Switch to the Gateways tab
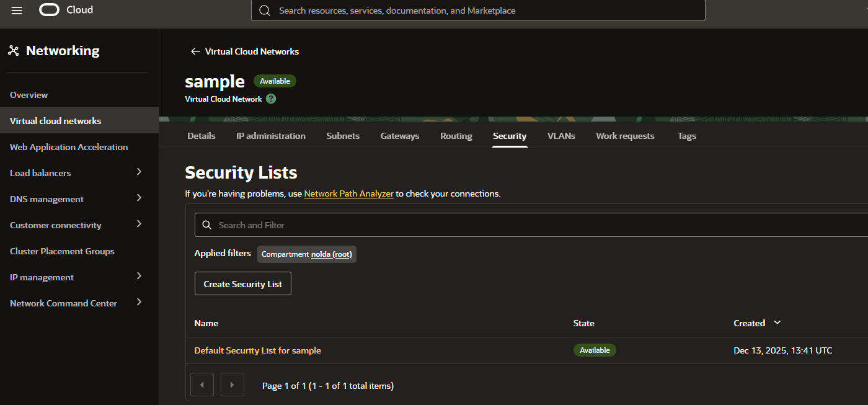 coord(400,136)
